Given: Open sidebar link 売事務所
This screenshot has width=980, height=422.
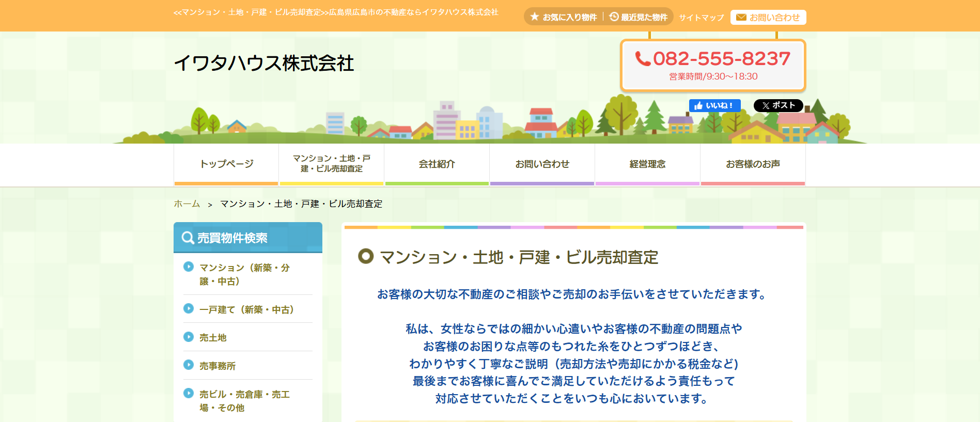Looking at the screenshot, I should pos(217,366).
